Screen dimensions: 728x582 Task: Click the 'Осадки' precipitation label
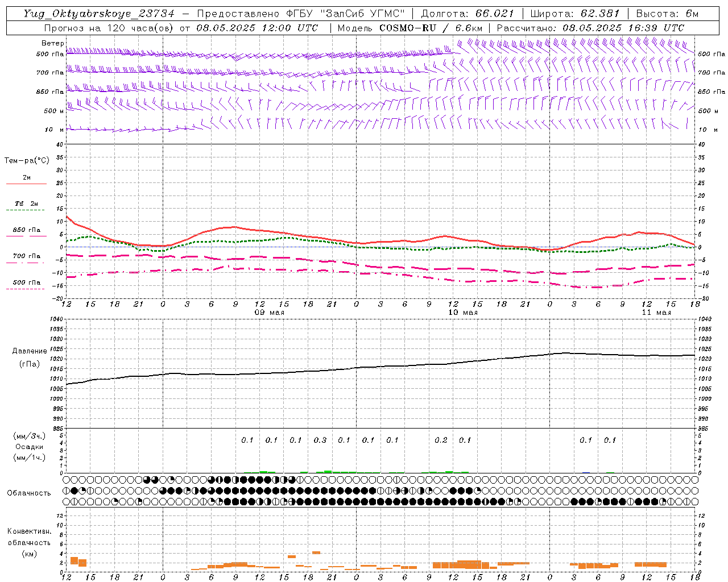(30, 447)
